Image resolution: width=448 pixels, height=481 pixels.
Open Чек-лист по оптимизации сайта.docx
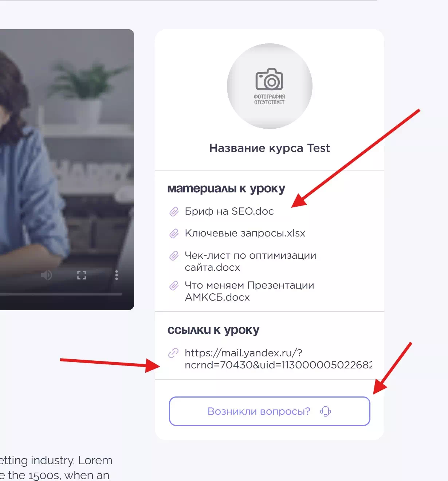pyautogui.click(x=250, y=261)
